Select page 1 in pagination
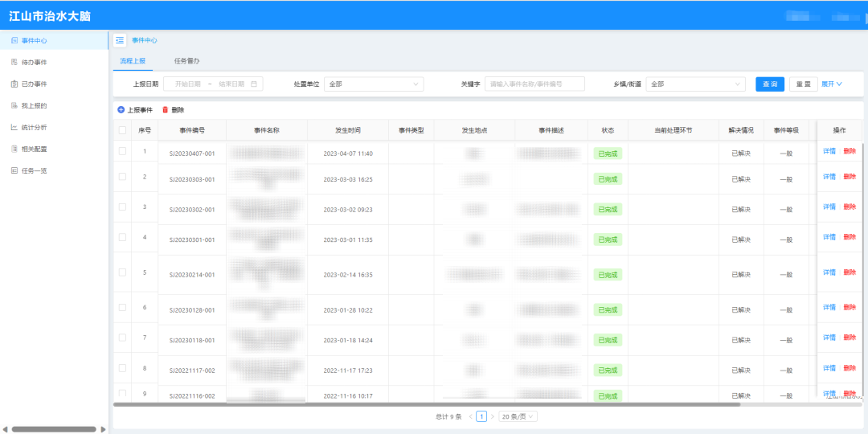 click(481, 416)
